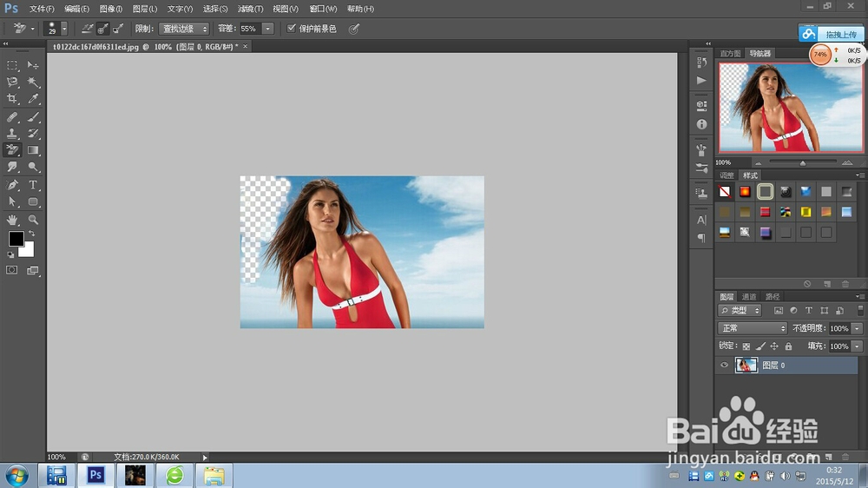Image resolution: width=868 pixels, height=488 pixels.
Task: Click the foreground color swatch
Action: click(x=16, y=239)
